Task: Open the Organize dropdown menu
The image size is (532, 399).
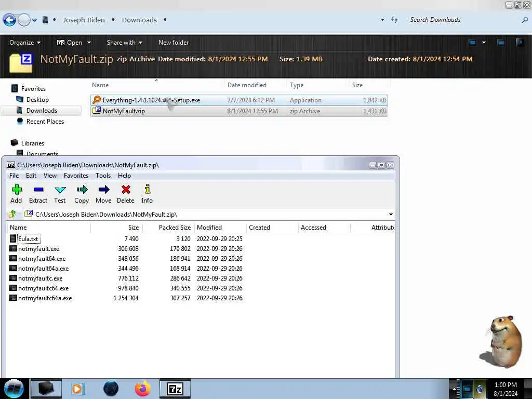Action: [25, 43]
